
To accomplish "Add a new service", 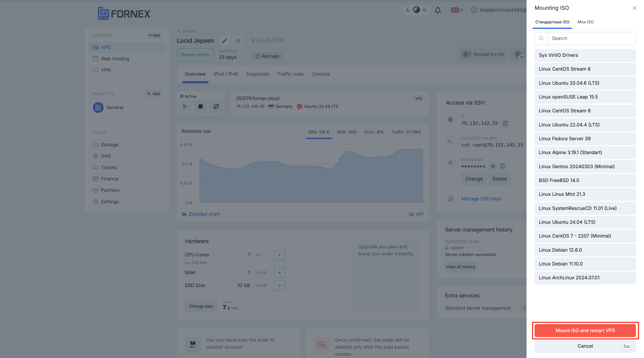I will (154, 35).
